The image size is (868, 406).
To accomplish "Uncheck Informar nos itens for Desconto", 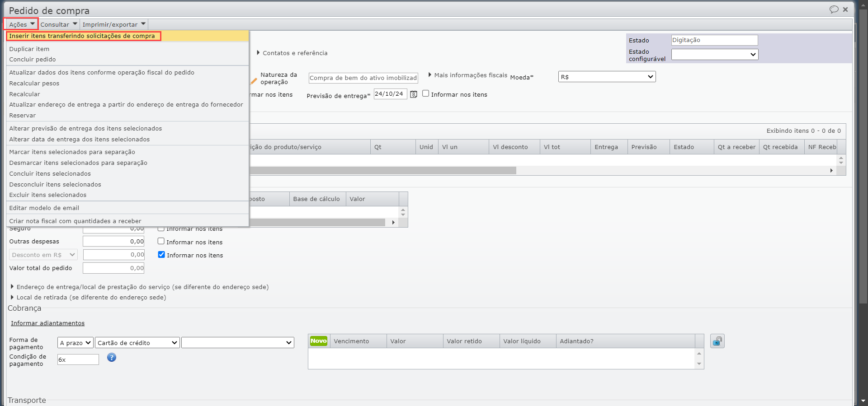I will 161,255.
